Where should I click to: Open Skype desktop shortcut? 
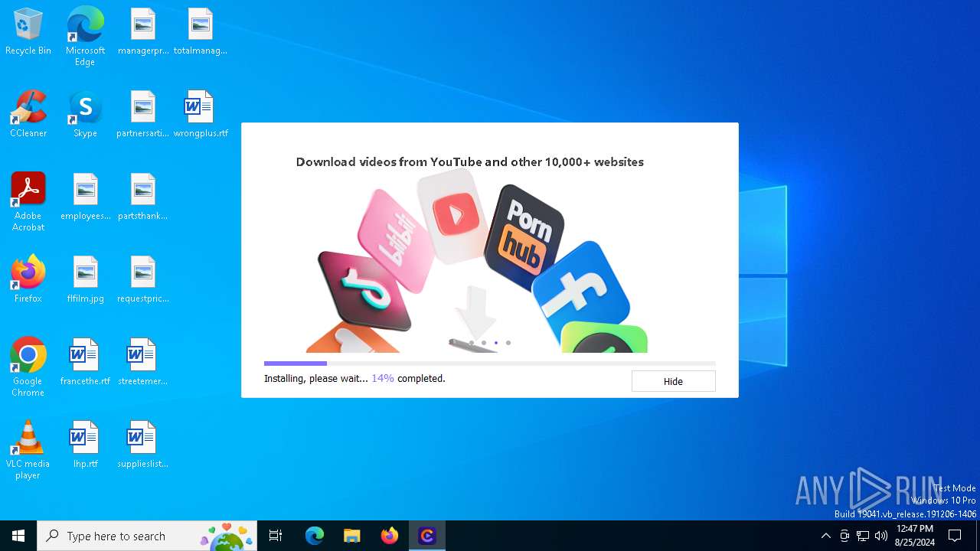85,115
